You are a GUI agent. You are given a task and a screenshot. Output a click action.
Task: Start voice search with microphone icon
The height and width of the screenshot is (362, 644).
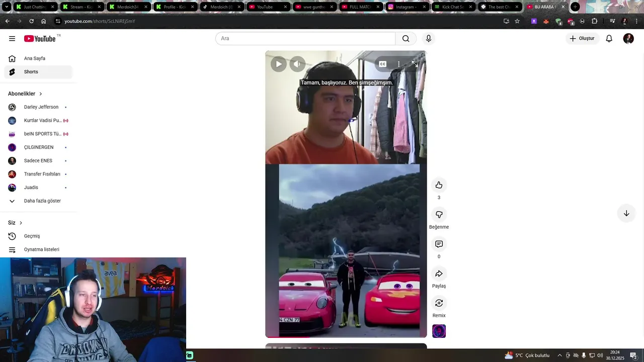pyautogui.click(x=429, y=39)
